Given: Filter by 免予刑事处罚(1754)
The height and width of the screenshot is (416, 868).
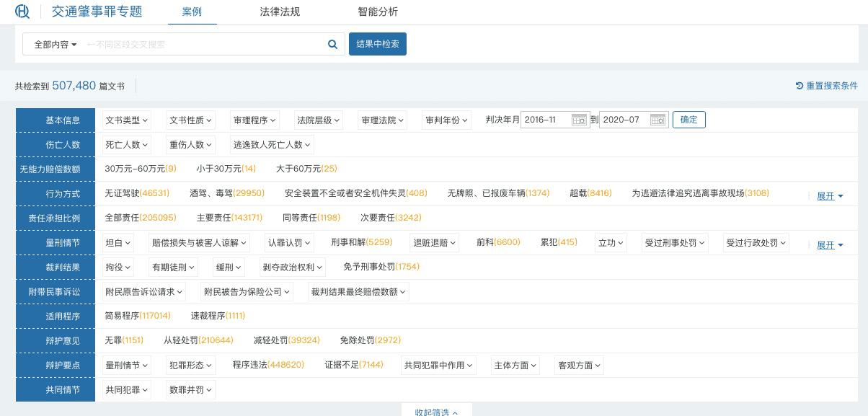Looking at the screenshot, I should click(381, 267).
